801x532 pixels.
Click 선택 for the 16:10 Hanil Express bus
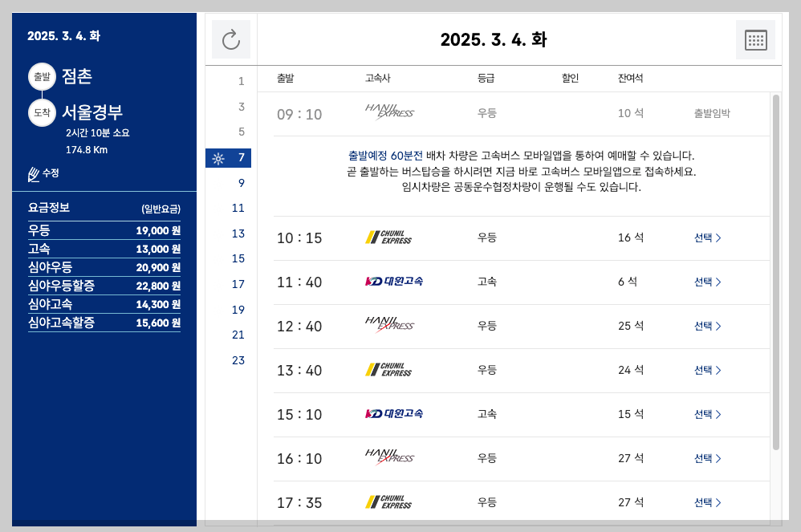705,459
